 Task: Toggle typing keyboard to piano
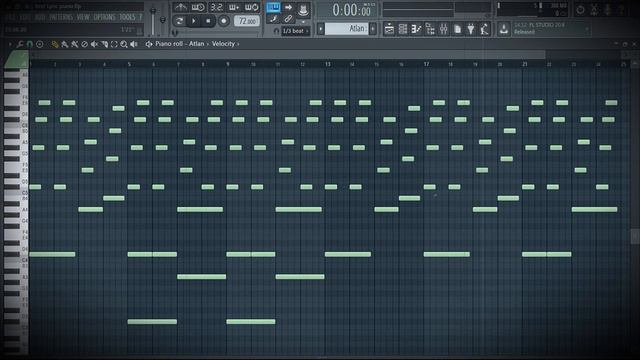[273, 7]
